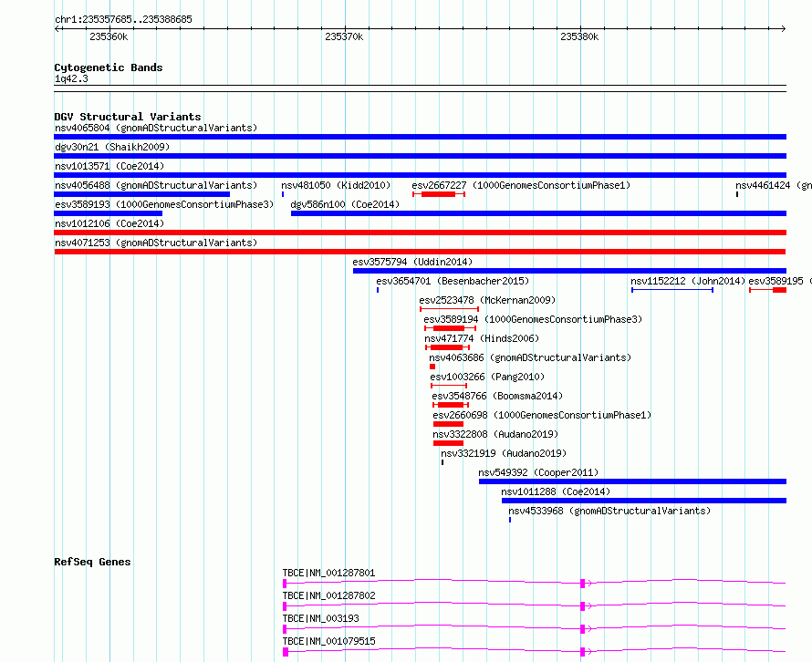The height and width of the screenshot is (662, 812).
Task: Select the dgv30n21 (Shaikh2009) variant label
Action: (x=112, y=147)
